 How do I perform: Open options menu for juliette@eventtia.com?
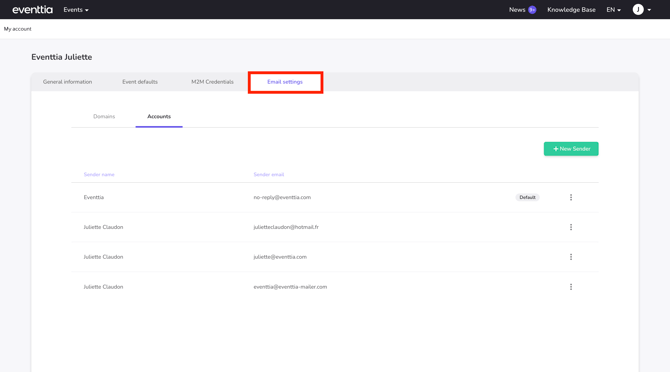tap(571, 257)
